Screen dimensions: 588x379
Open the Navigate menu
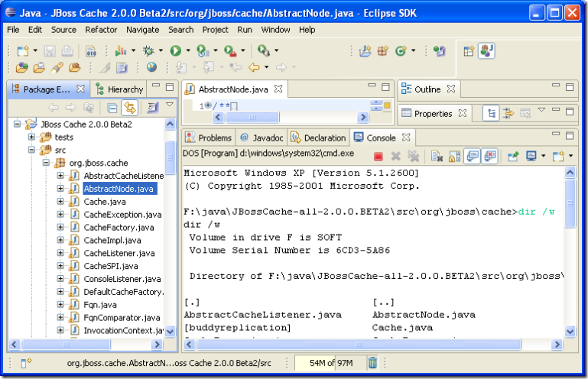(x=142, y=30)
